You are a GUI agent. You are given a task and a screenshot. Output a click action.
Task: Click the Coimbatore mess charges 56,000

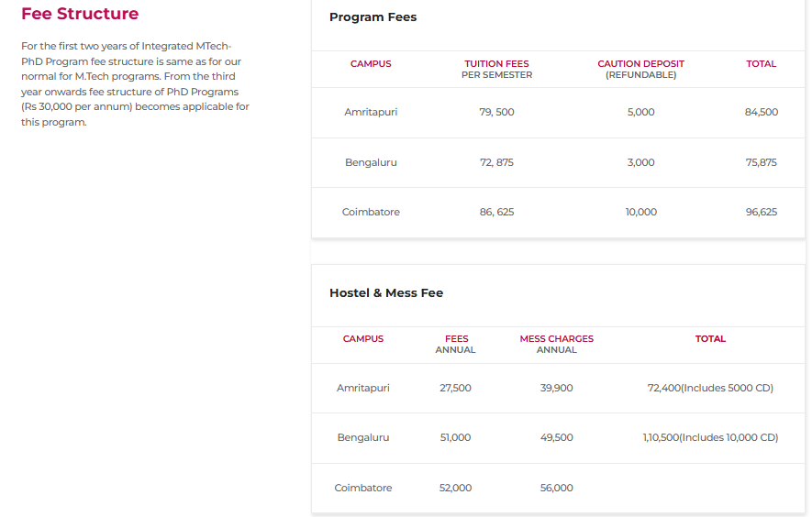tap(556, 488)
